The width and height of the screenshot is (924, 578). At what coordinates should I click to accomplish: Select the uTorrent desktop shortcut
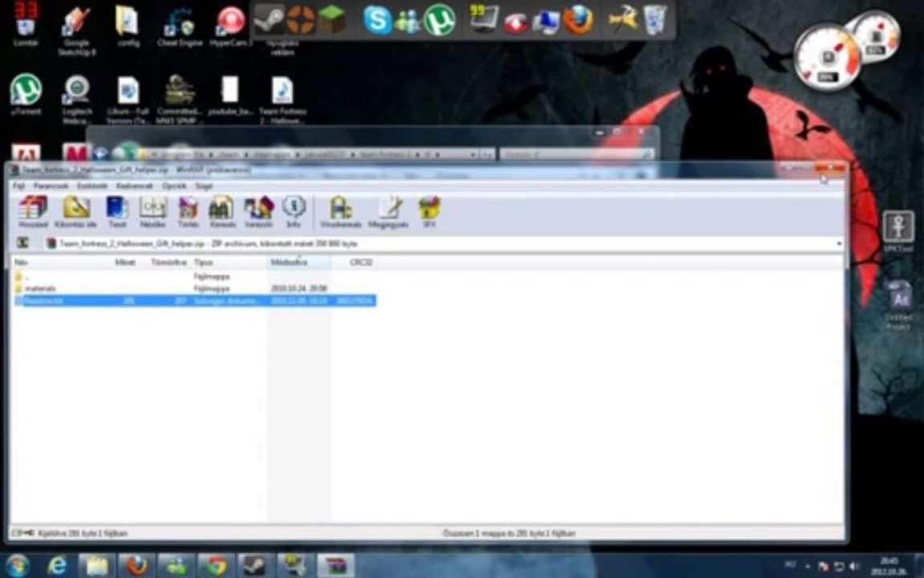coord(26,95)
